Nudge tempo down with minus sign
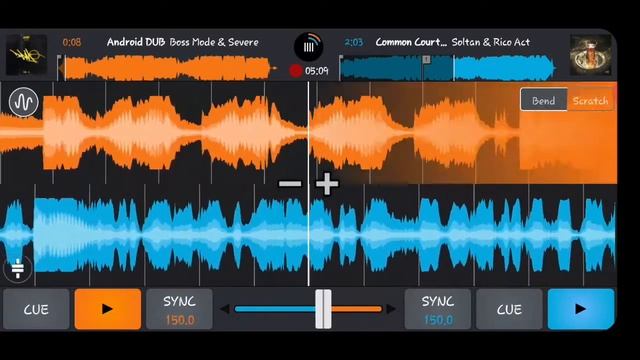Screen dimensions: 640x360 290,184
